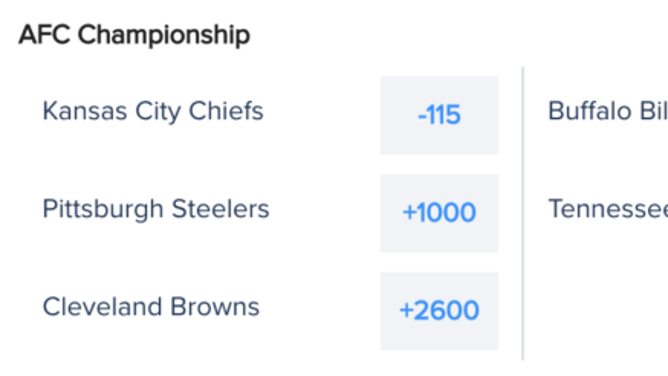Tap the gray box showing -115
Screen dimensions: 668x376
click(x=439, y=115)
